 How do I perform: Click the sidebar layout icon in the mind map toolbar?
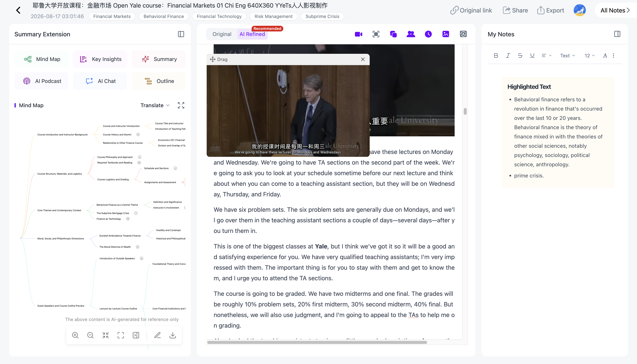(136, 335)
